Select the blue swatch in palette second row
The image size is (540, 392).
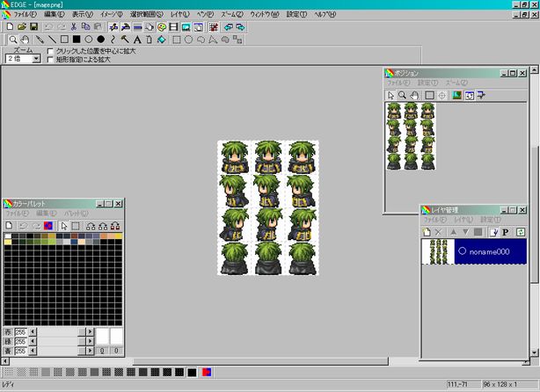74,242
